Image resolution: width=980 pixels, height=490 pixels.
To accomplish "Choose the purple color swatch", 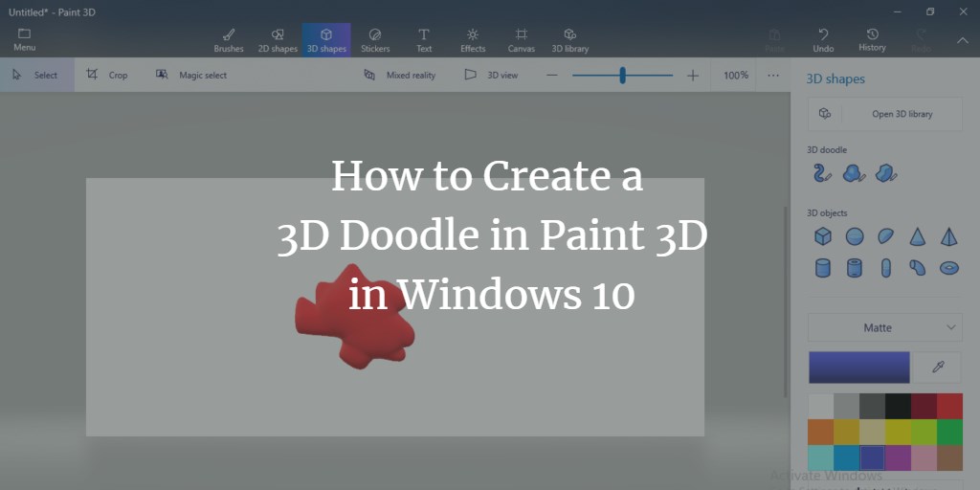I will coord(898,458).
